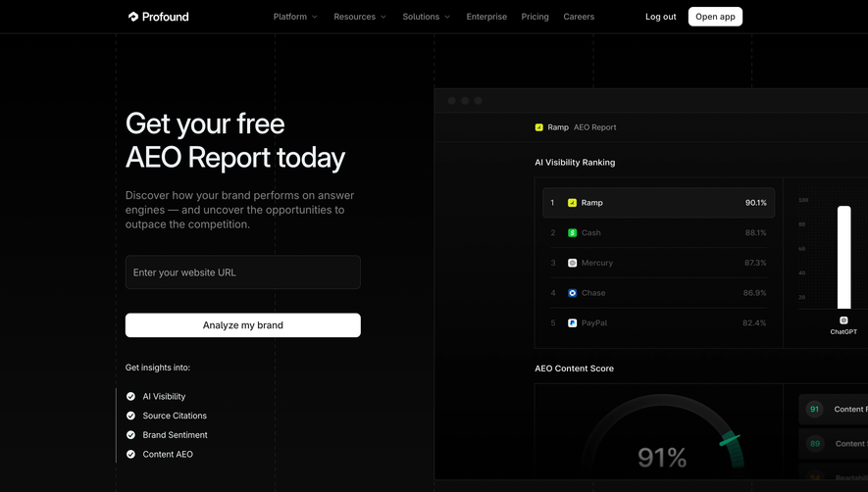Click the 'AI Visibility' list text
This screenshot has height=492, width=868.
[164, 396]
